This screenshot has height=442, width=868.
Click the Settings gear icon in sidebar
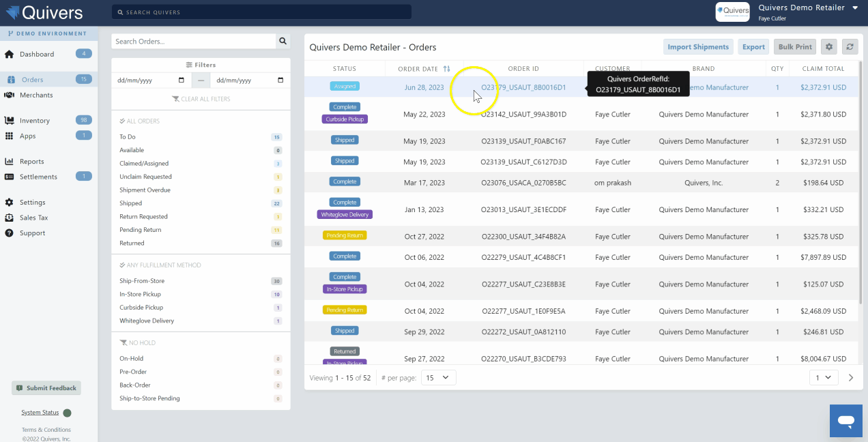[10, 203]
